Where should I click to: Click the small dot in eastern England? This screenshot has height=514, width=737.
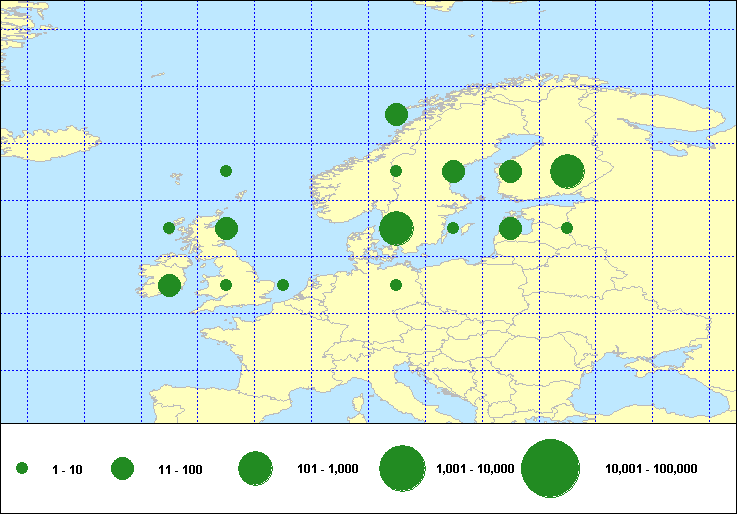pyautogui.click(x=283, y=285)
